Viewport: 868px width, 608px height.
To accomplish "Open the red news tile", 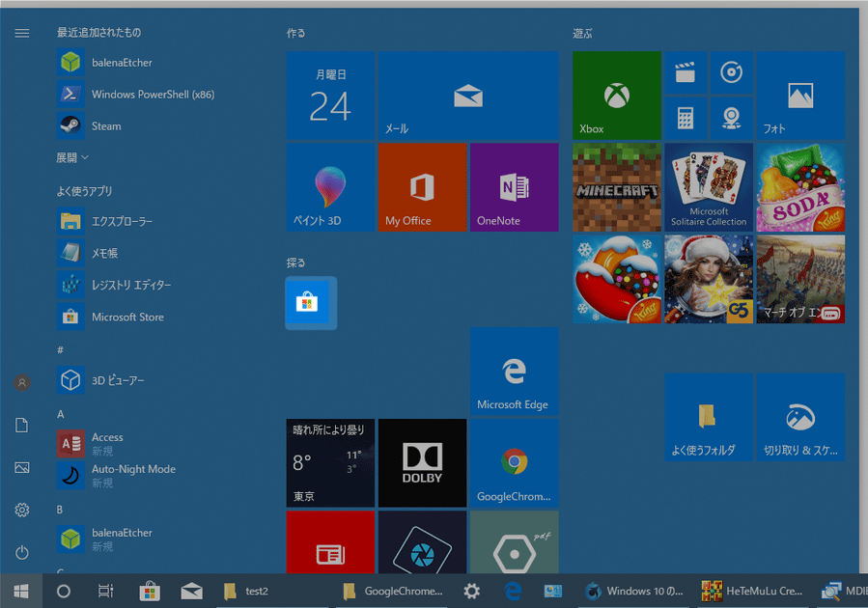I will click(330, 542).
